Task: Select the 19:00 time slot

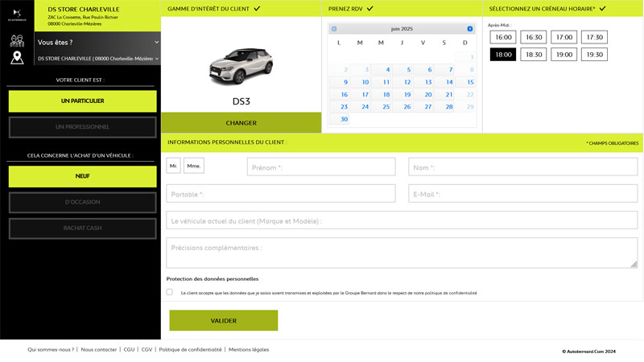Action: coord(564,55)
